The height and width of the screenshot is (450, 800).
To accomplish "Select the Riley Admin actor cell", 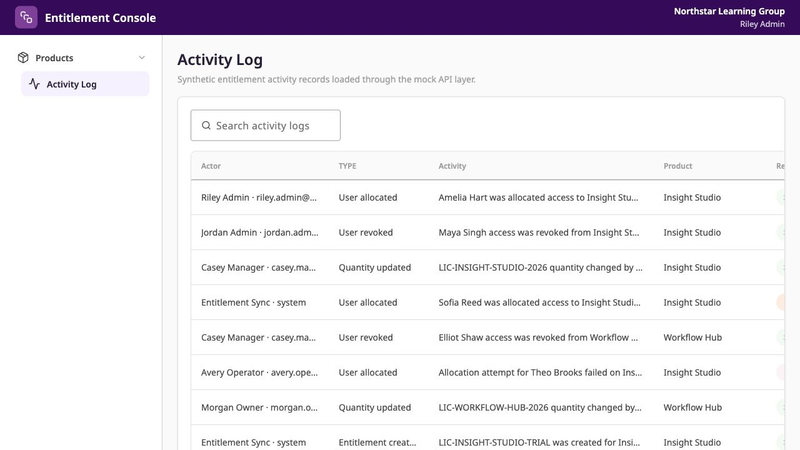I will click(x=259, y=197).
